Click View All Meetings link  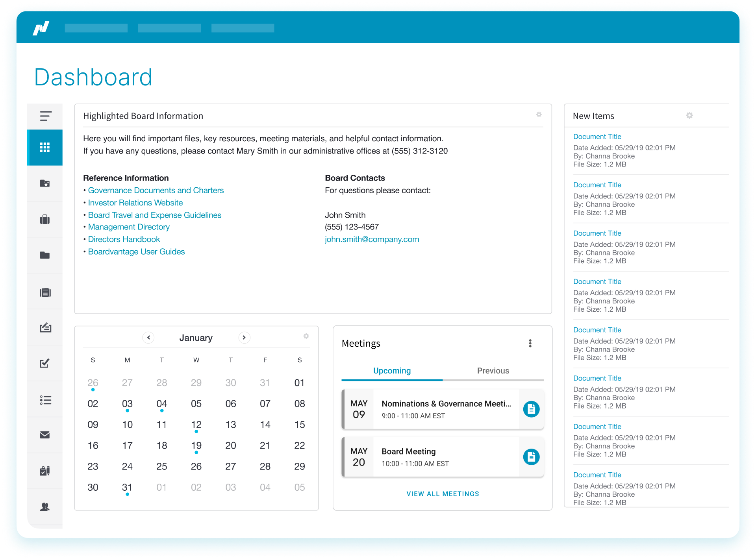(443, 494)
